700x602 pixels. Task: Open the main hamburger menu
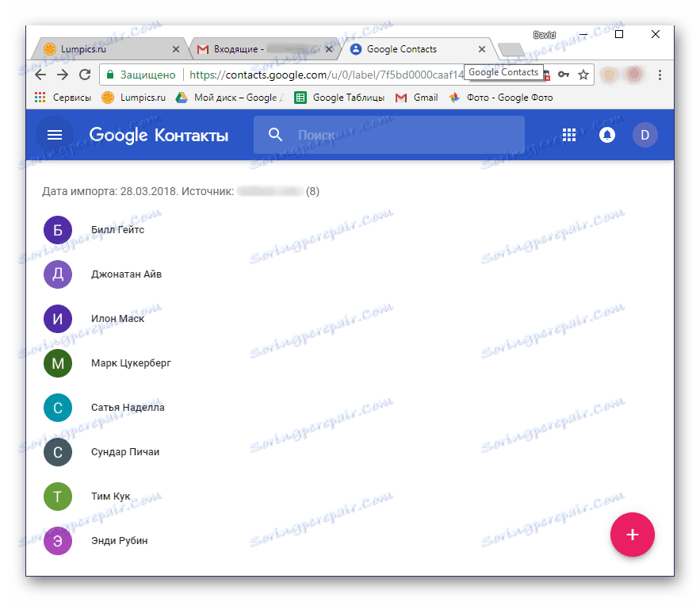click(x=55, y=135)
